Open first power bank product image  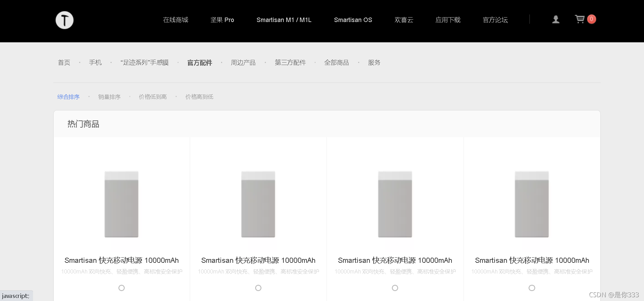pos(122,204)
